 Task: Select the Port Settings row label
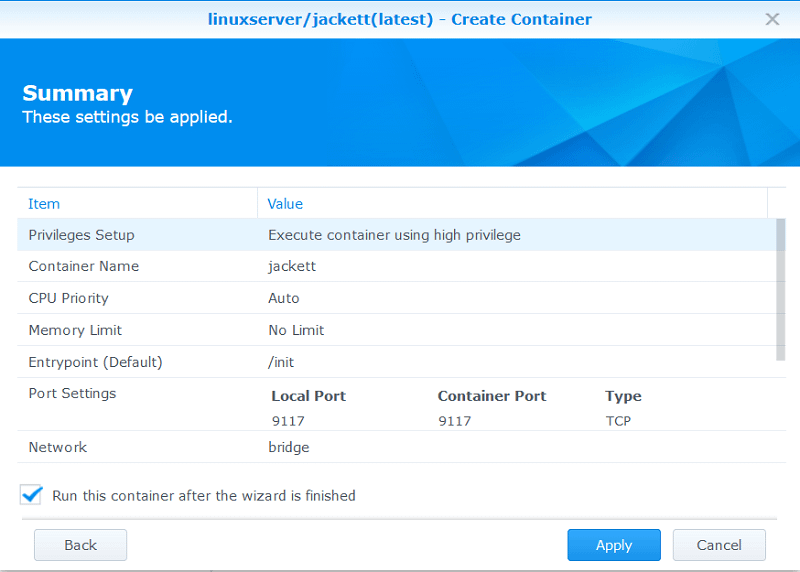(72, 393)
